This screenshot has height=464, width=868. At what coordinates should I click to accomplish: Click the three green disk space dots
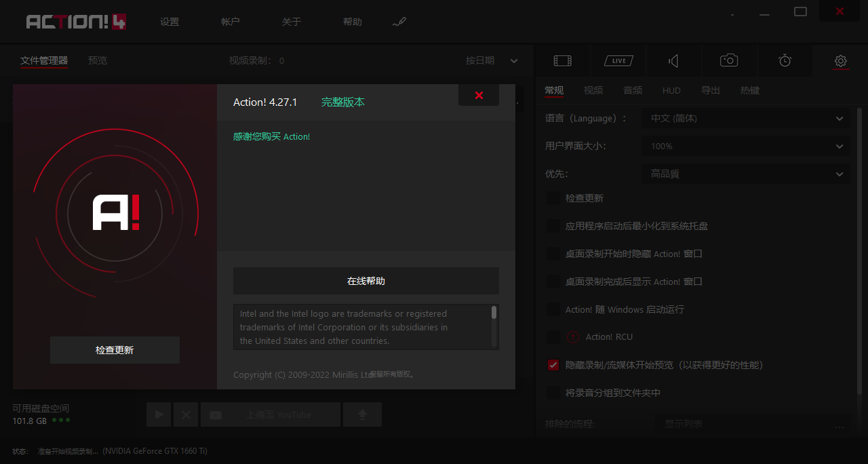coord(61,420)
